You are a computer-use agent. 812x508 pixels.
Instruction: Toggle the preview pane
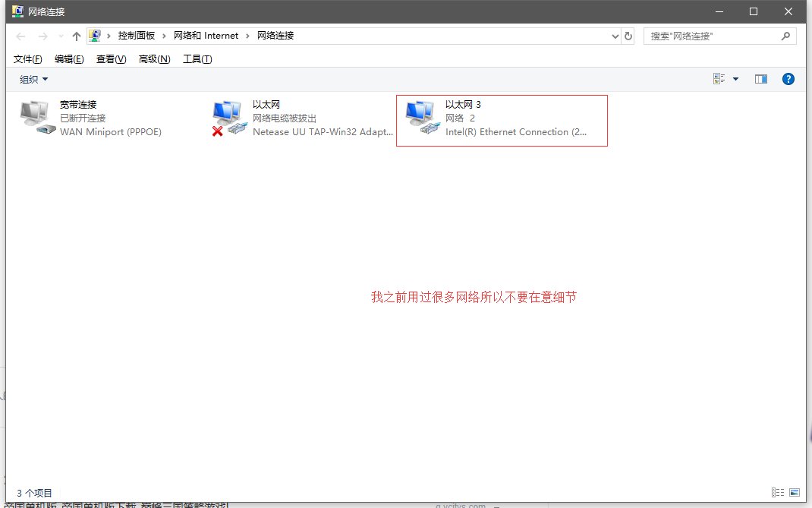(760, 78)
